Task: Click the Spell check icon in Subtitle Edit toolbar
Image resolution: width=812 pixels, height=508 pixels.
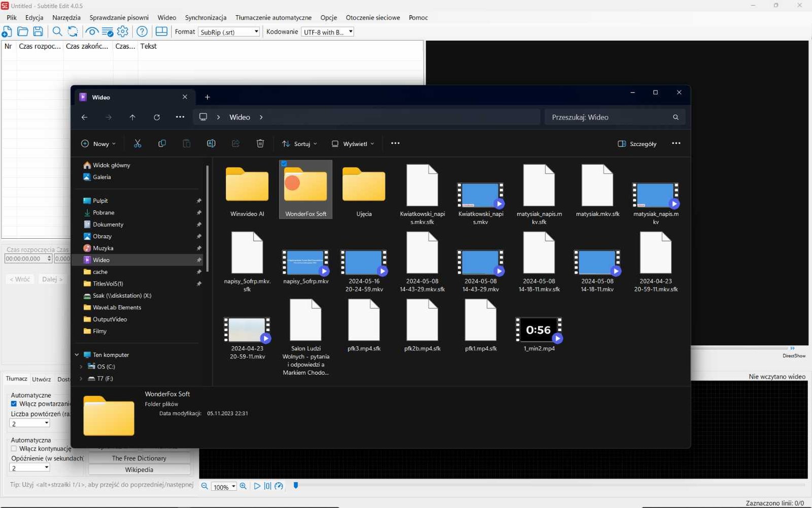Action: coord(107,31)
